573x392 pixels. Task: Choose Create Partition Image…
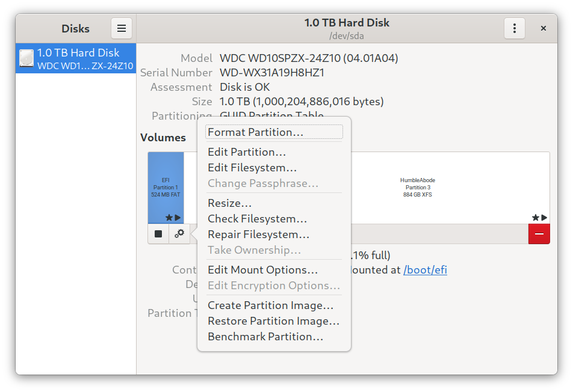(270, 305)
